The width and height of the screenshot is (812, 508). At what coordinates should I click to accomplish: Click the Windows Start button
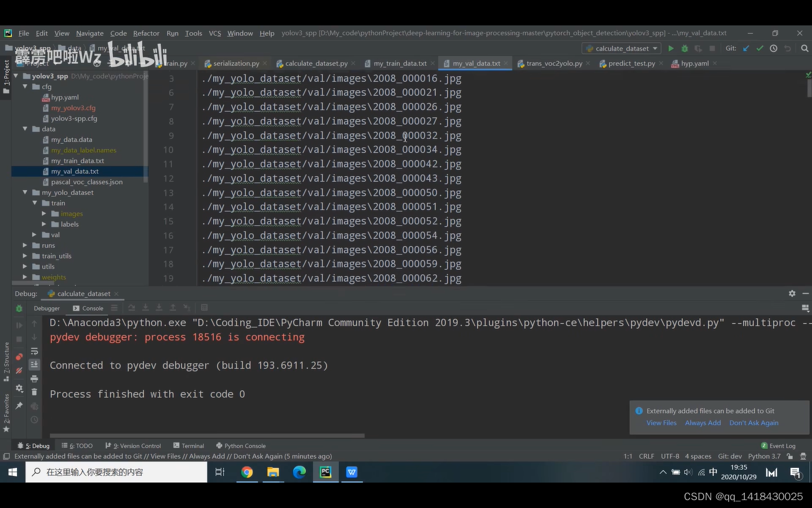[12, 472]
